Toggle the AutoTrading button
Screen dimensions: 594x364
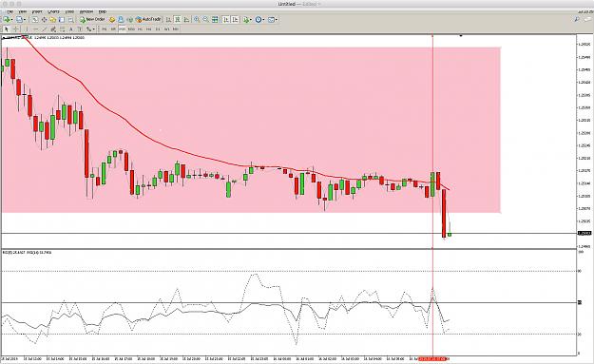tap(148, 19)
